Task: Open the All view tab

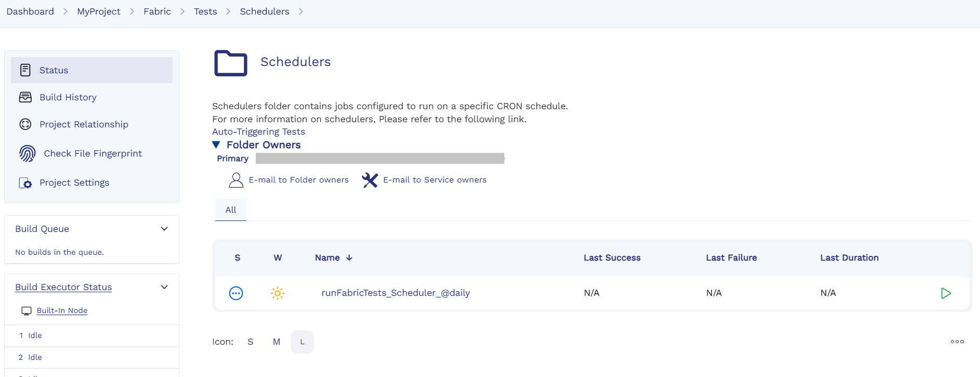Action: tap(231, 210)
